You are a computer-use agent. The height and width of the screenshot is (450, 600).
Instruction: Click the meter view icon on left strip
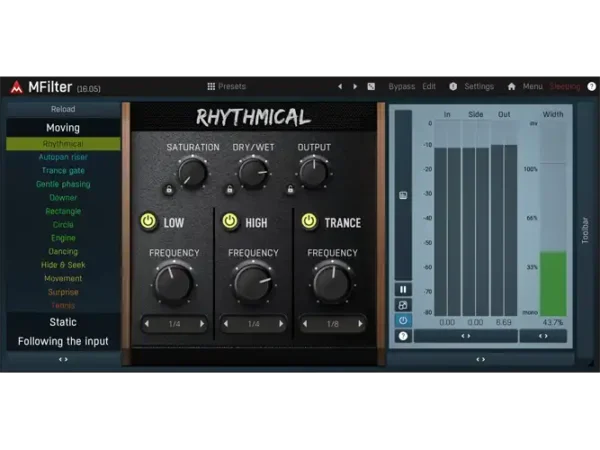point(403,196)
